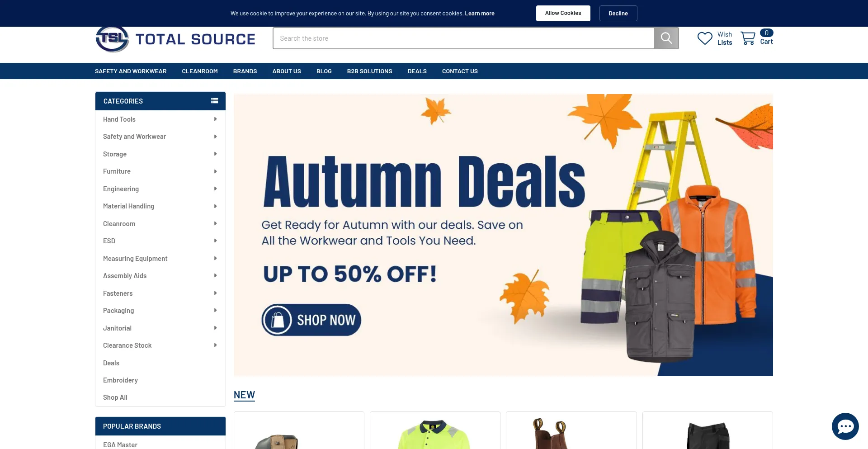Go to Contact Us in navigation bar

(x=460, y=71)
